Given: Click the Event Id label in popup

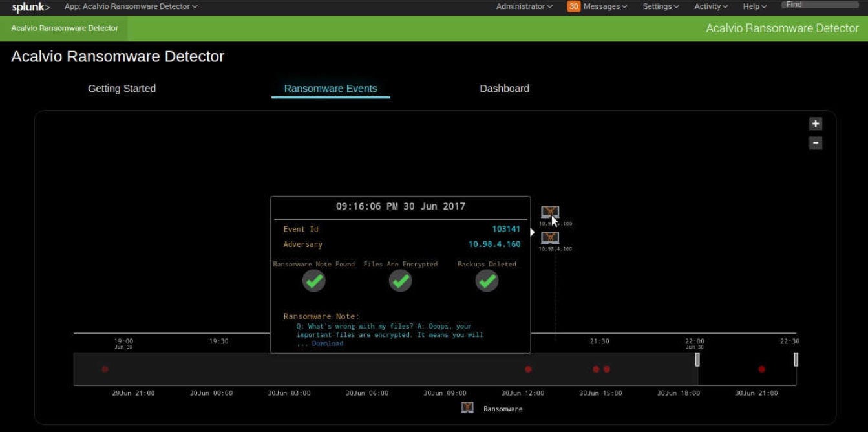Looking at the screenshot, I should point(301,229).
